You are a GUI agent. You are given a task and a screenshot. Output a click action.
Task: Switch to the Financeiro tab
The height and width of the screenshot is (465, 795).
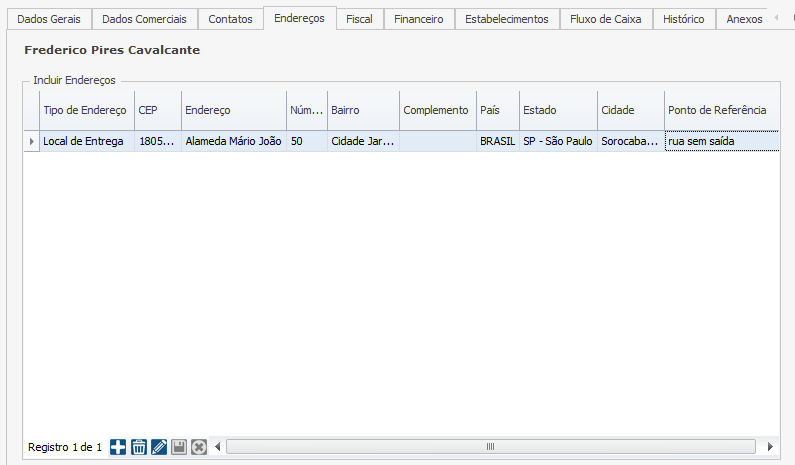click(418, 19)
